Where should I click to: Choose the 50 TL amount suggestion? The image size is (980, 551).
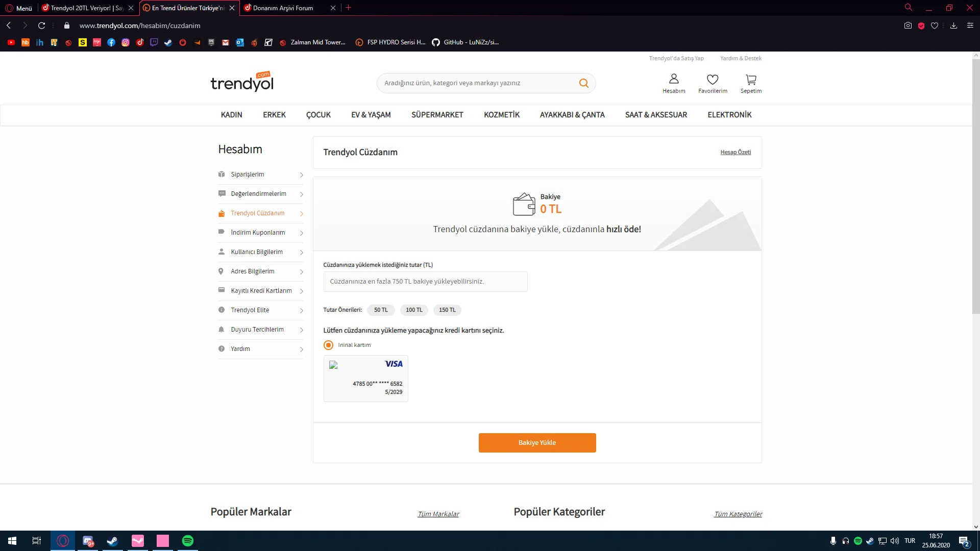point(381,310)
